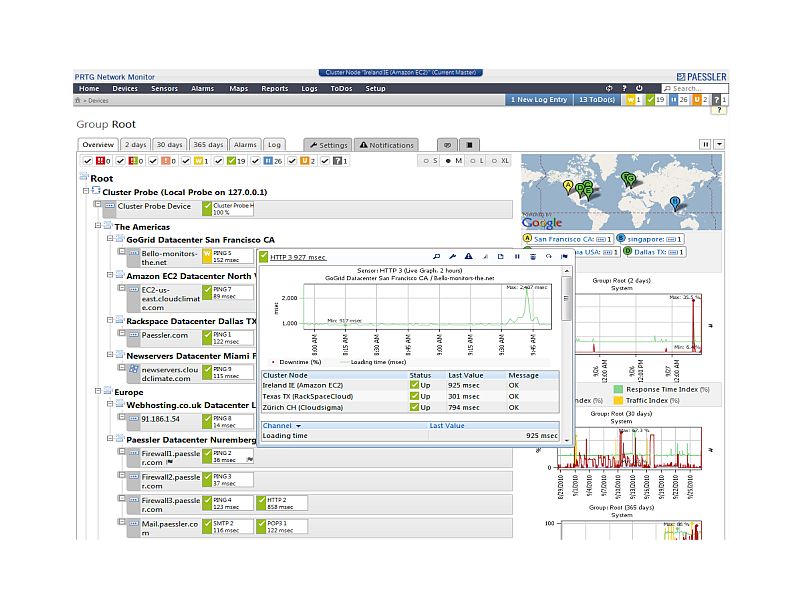The height and width of the screenshot is (600, 800).
Task: Click the green up sensors counter showing 19
Action: [655, 100]
